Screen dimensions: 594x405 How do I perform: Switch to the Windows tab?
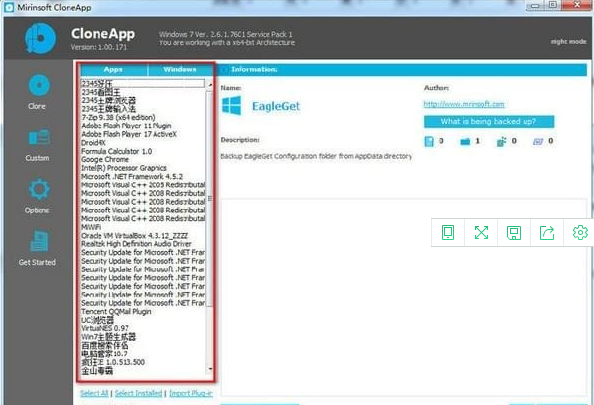pos(180,69)
